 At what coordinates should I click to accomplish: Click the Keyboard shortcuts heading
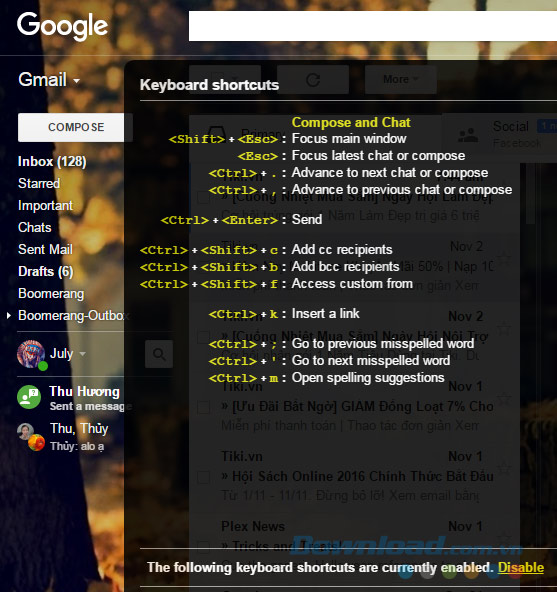pyautogui.click(x=210, y=85)
